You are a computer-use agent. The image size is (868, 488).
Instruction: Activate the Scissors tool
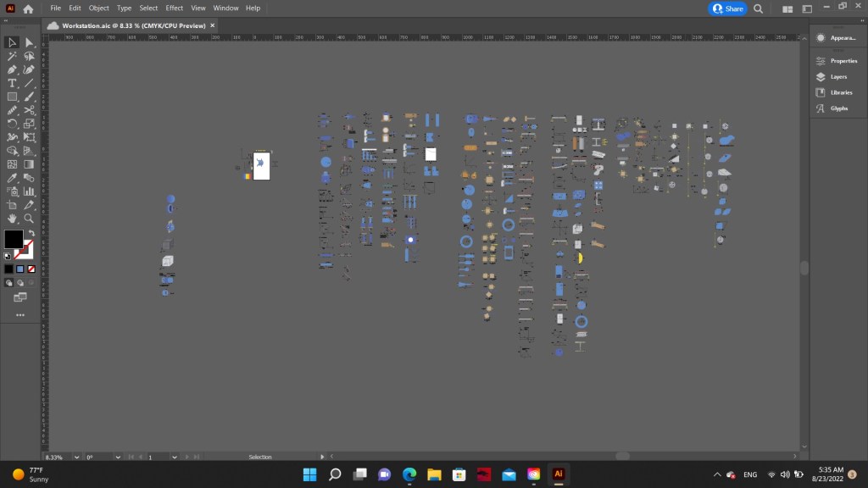(x=29, y=110)
